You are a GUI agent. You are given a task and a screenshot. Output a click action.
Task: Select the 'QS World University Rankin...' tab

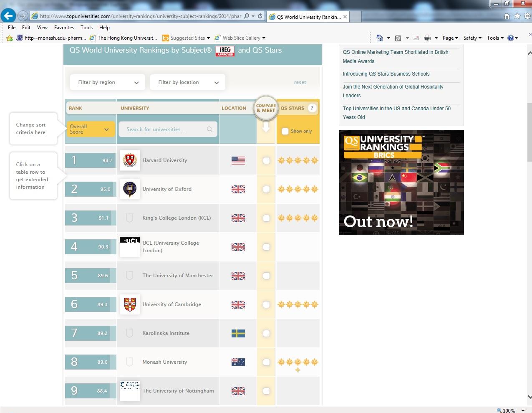[x=308, y=17]
